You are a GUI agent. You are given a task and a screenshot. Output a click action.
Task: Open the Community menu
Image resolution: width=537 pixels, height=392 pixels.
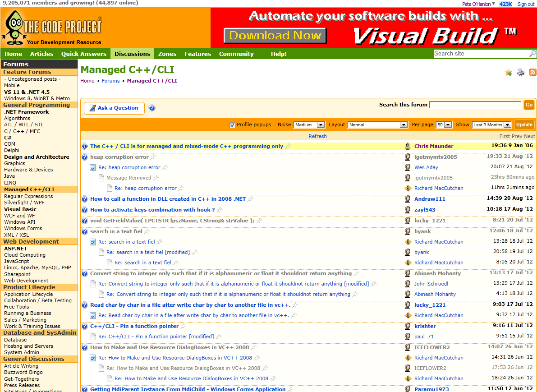click(236, 54)
